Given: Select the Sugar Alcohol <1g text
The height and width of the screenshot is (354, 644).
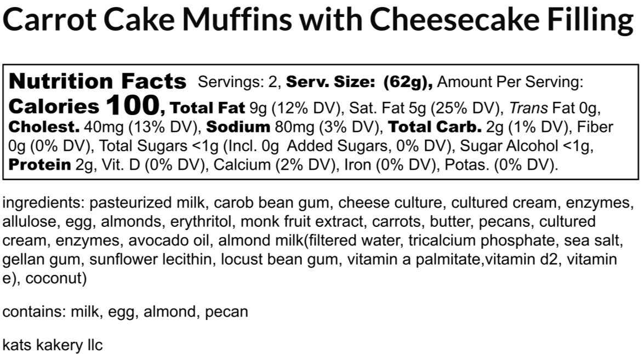Looking at the screenshot, I should 527,146.
